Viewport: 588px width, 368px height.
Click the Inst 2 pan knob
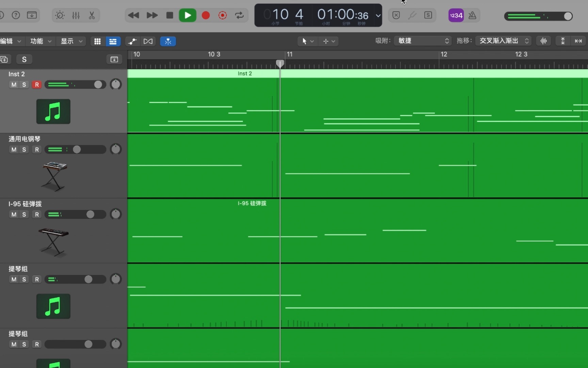point(116,84)
